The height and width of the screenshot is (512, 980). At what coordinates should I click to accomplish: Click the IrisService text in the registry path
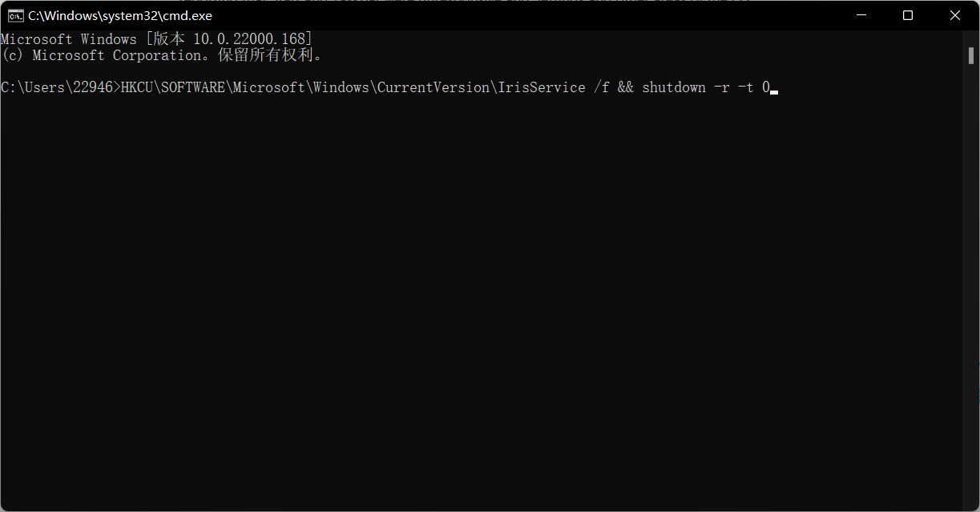pos(542,87)
